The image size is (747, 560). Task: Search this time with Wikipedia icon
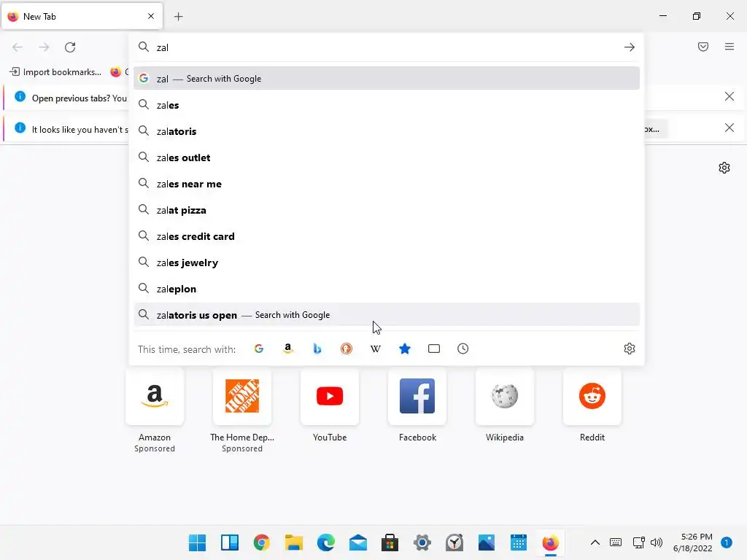click(376, 349)
